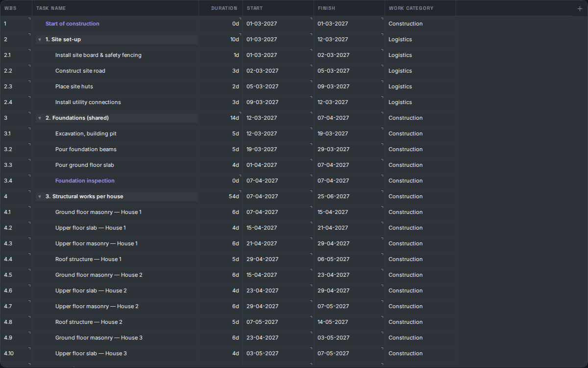Click "Roof structure — House 2" task
Viewport: 588px width, 368px height.
click(89, 322)
